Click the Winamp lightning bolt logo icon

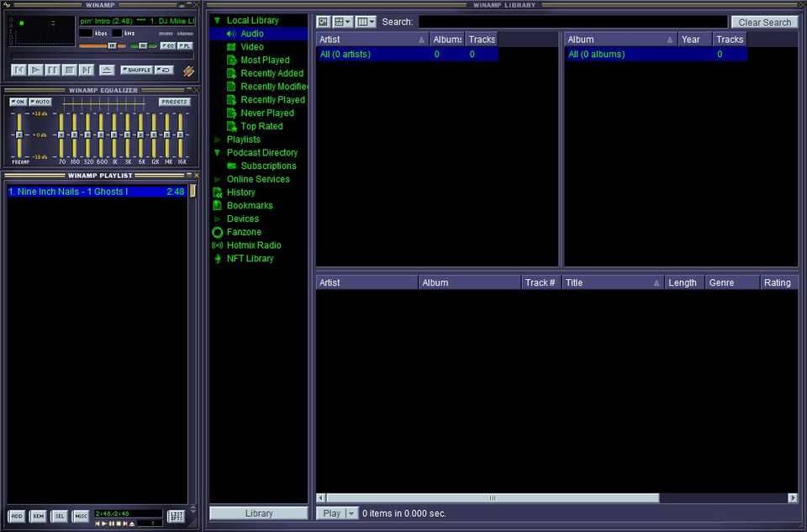click(188, 71)
